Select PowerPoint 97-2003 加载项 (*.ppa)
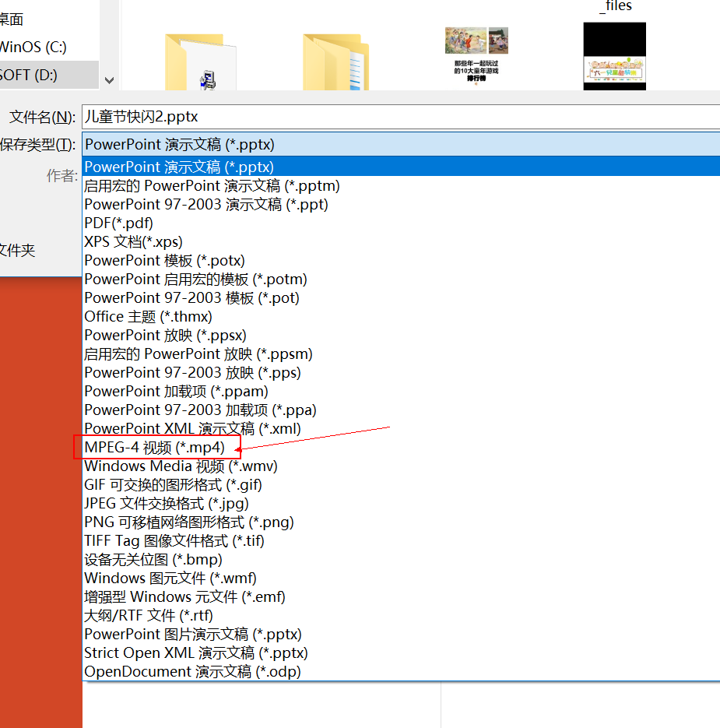This screenshot has width=720, height=728. pos(401,410)
